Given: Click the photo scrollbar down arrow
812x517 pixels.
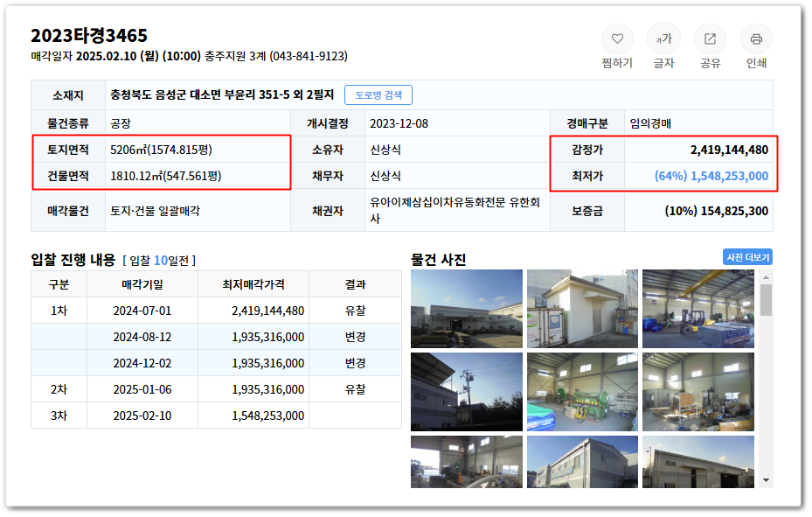Looking at the screenshot, I should pyautogui.click(x=767, y=480).
